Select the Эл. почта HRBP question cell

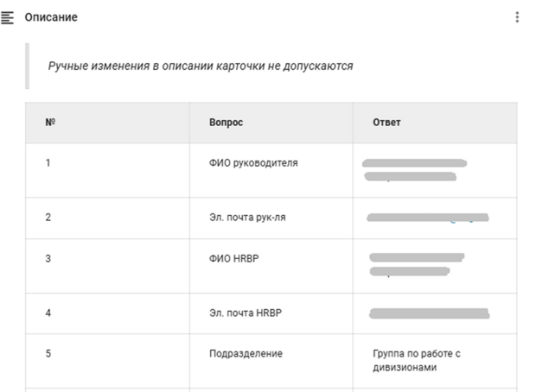271,313
